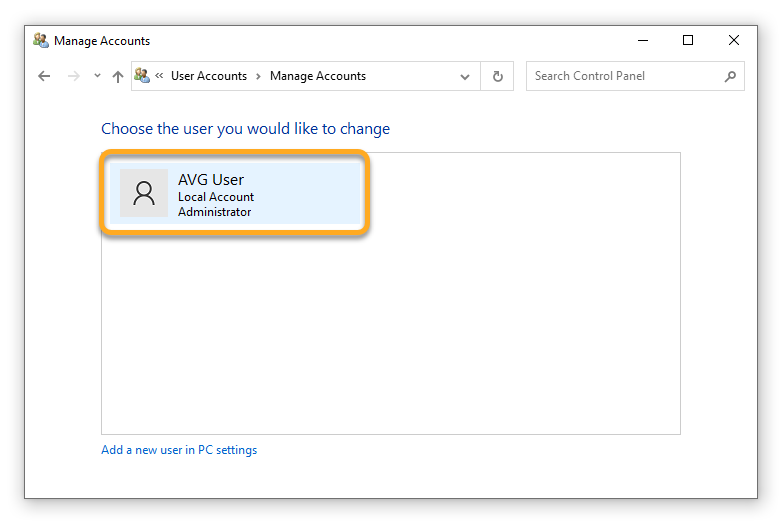This screenshot has width=783, height=522.
Task: Open Add a new user in PC settings
Action: 179,450
